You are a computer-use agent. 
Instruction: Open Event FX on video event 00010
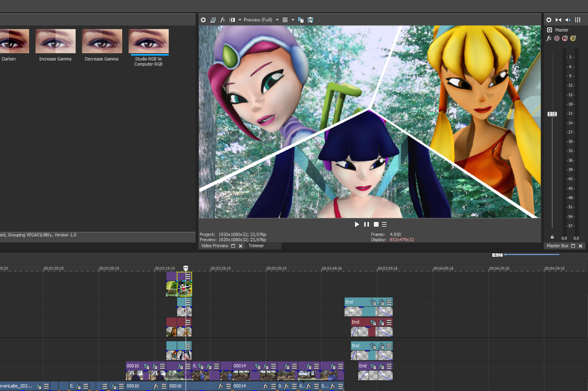(155, 366)
